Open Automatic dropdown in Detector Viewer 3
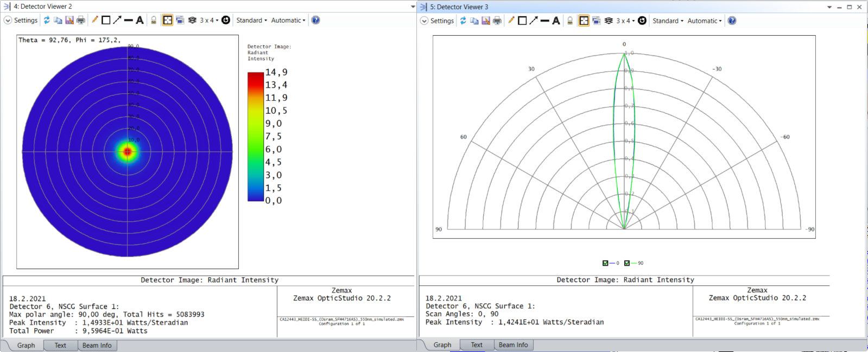Viewport: 868px width, 352px height. click(x=705, y=21)
